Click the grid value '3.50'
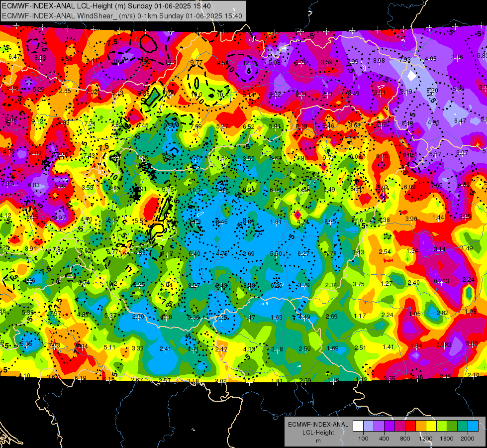 248,159
